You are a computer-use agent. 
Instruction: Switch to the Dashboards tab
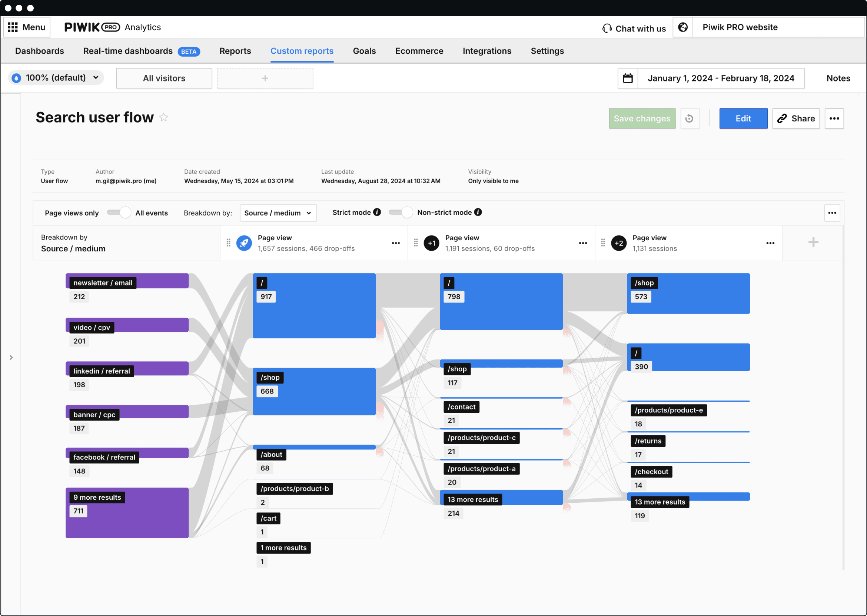39,51
